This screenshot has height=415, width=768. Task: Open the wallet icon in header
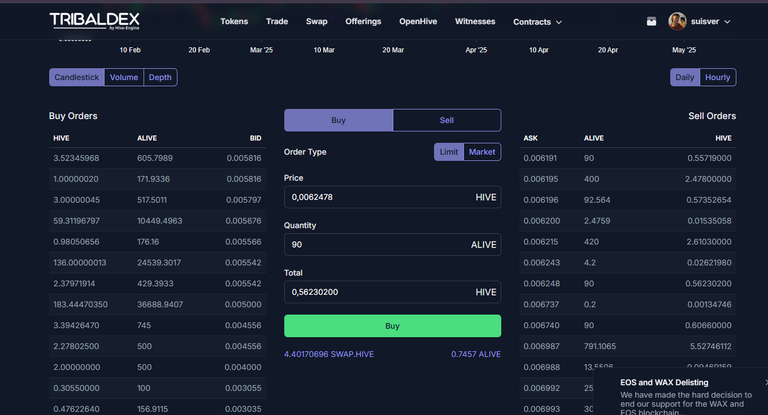(x=651, y=22)
